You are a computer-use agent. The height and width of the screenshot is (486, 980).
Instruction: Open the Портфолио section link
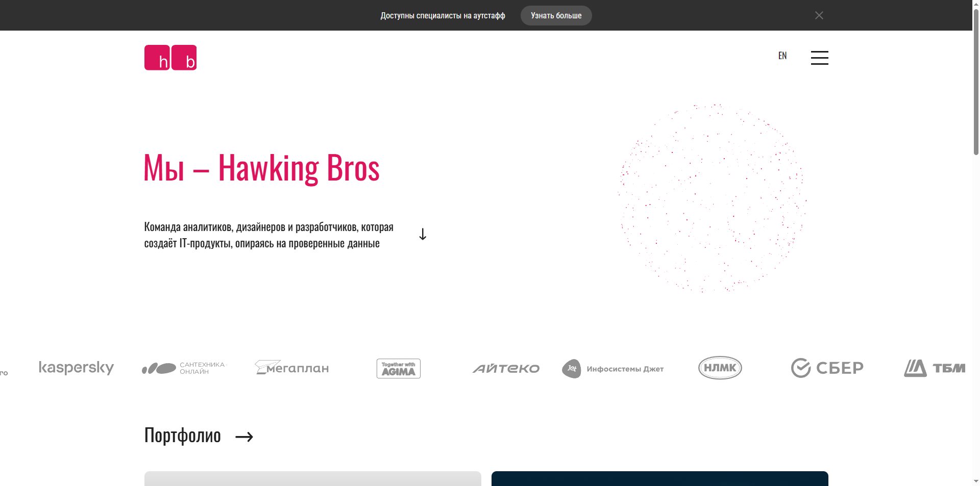pyautogui.click(x=182, y=436)
